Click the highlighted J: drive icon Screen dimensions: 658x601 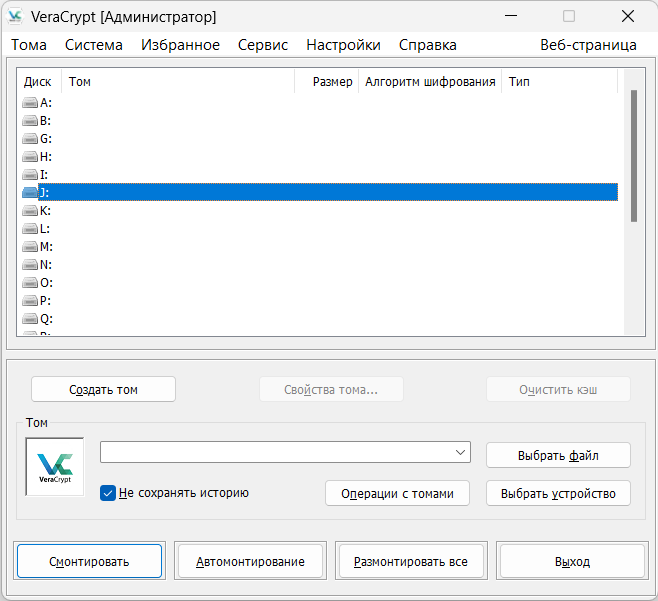tap(30, 193)
